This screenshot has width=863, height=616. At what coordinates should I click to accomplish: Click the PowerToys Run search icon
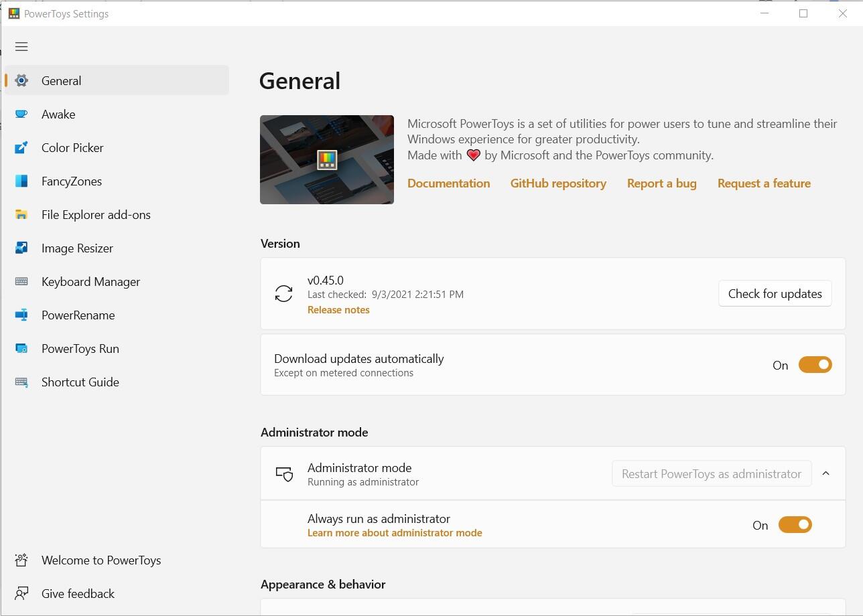click(21, 348)
